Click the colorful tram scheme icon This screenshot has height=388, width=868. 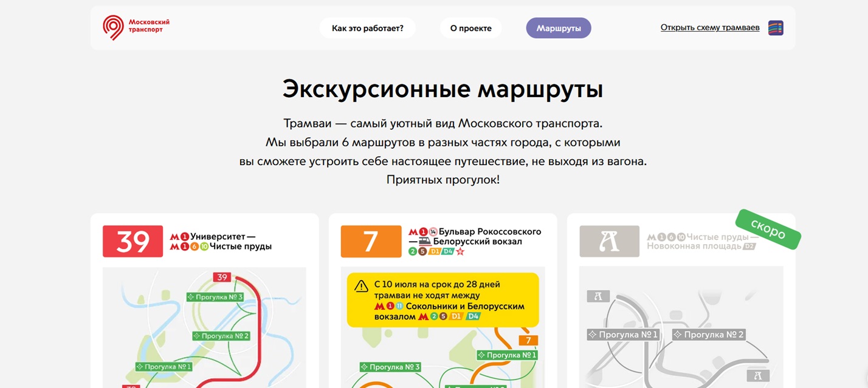(x=776, y=28)
